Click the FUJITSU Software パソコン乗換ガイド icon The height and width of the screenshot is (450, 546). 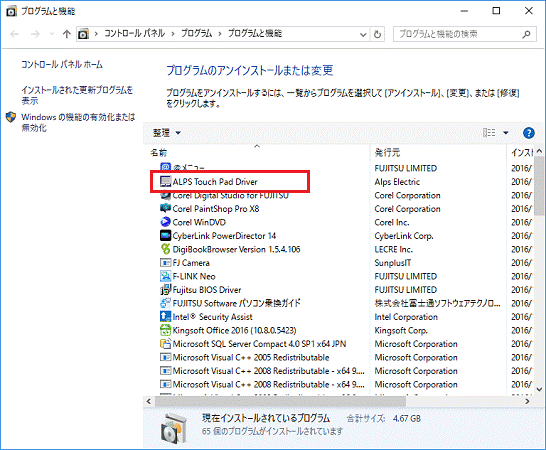click(165, 303)
